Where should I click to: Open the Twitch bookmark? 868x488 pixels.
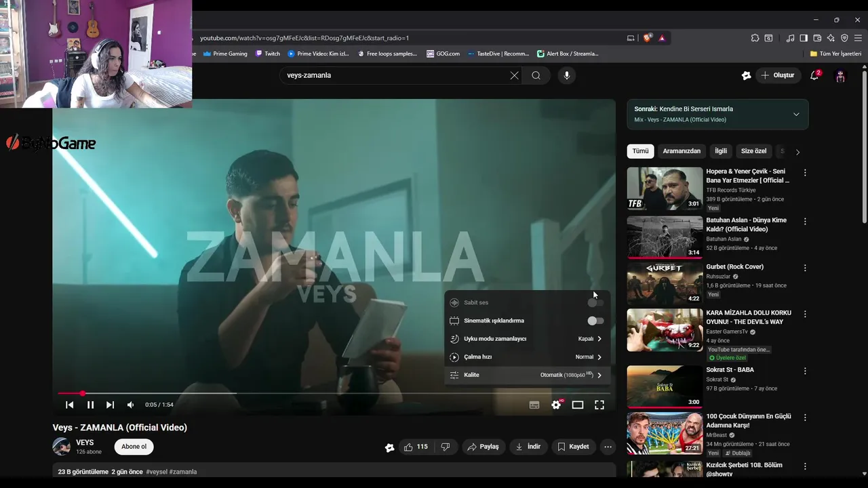pyautogui.click(x=268, y=54)
